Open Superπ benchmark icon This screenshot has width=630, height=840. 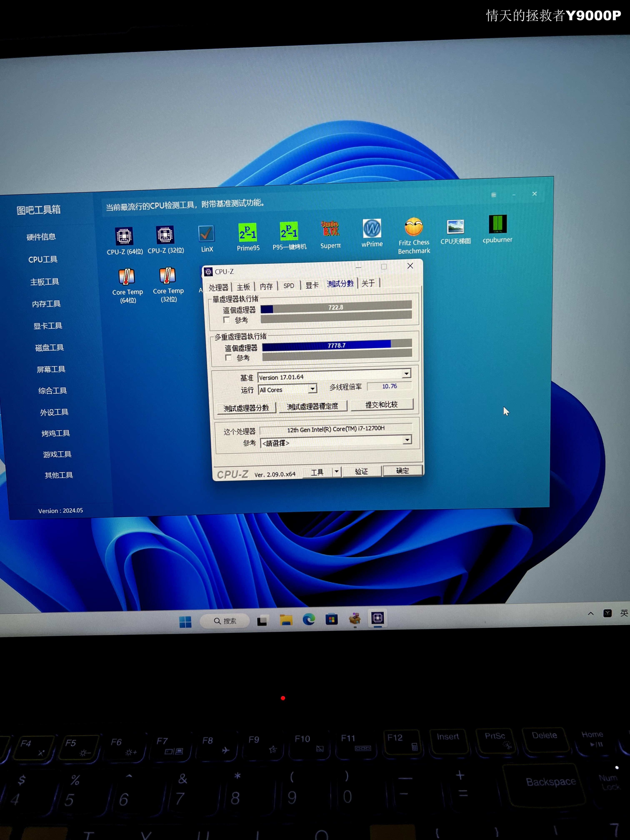point(330,234)
